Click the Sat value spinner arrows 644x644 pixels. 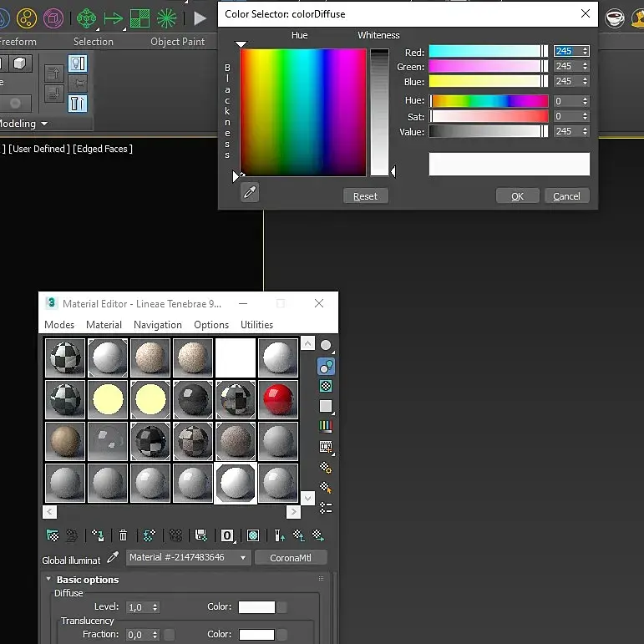pyautogui.click(x=585, y=116)
